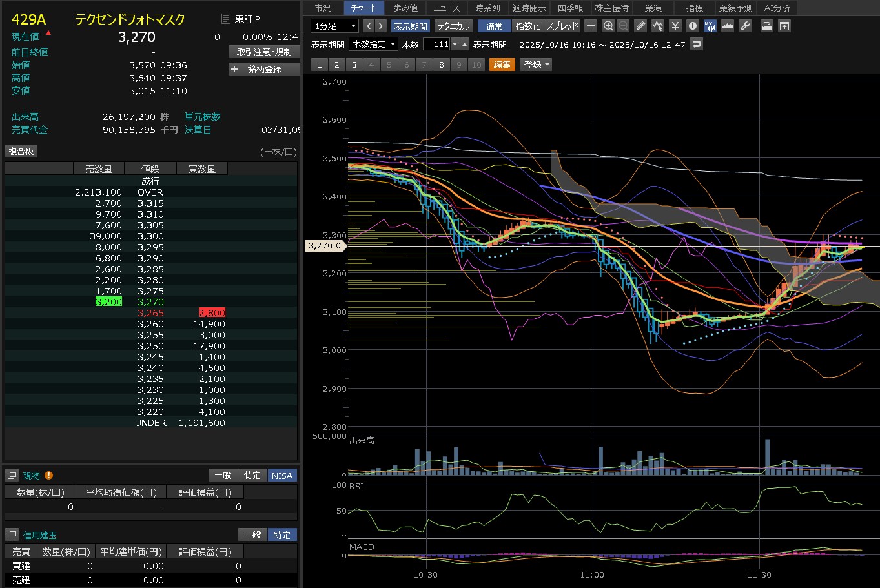Toggle the 指数化 chart mode
The width and height of the screenshot is (880, 588).
click(x=528, y=26)
